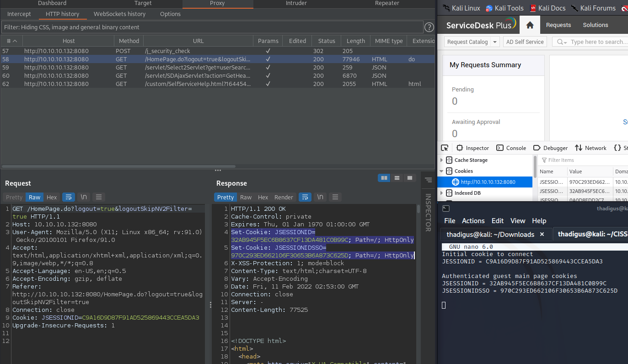The height and width of the screenshot is (364, 628).
Task: Close the ~/Downloads terminal tab
Action: click(x=542, y=235)
